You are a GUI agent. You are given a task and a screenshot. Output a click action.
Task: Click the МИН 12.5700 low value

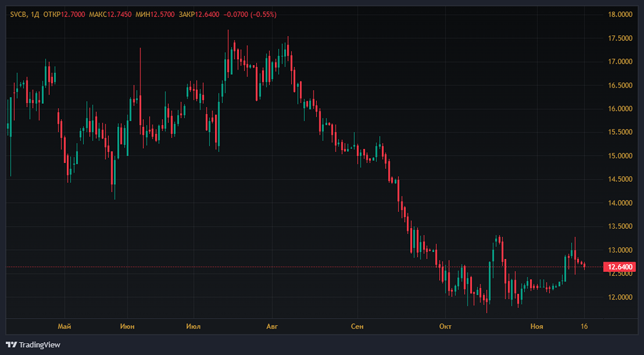click(155, 14)
